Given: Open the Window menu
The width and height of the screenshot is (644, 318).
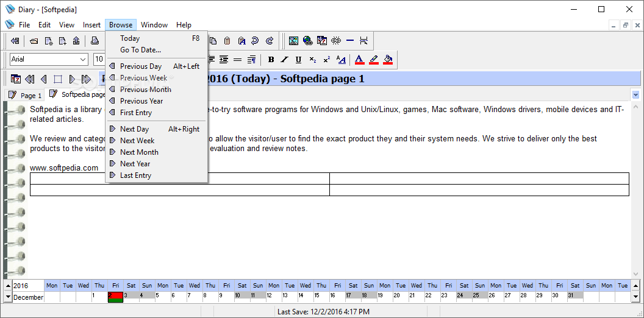Looking at the screenshot, I should click(x=154, y=24).
